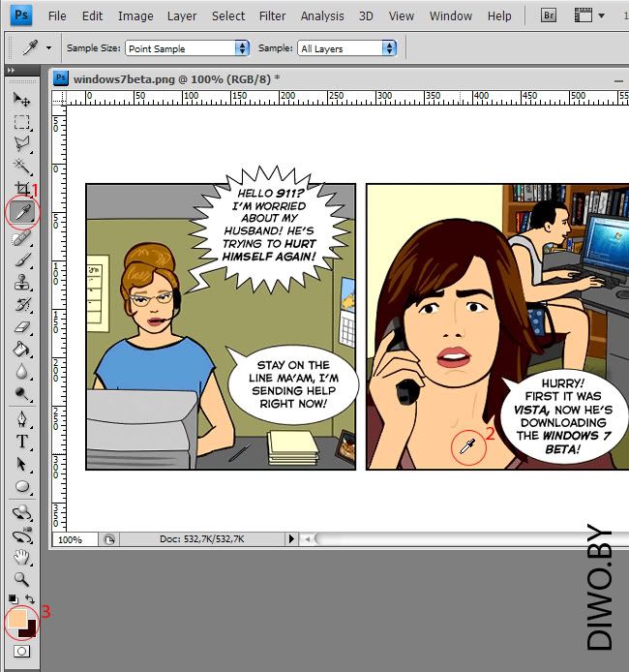Expand the collapsed toolbox panel

12,71
